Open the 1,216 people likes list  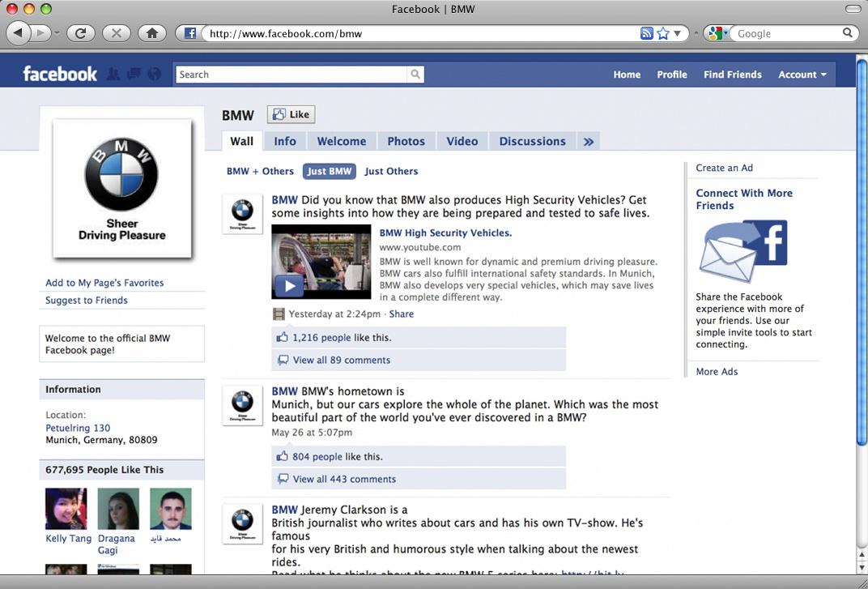[321, 338]
